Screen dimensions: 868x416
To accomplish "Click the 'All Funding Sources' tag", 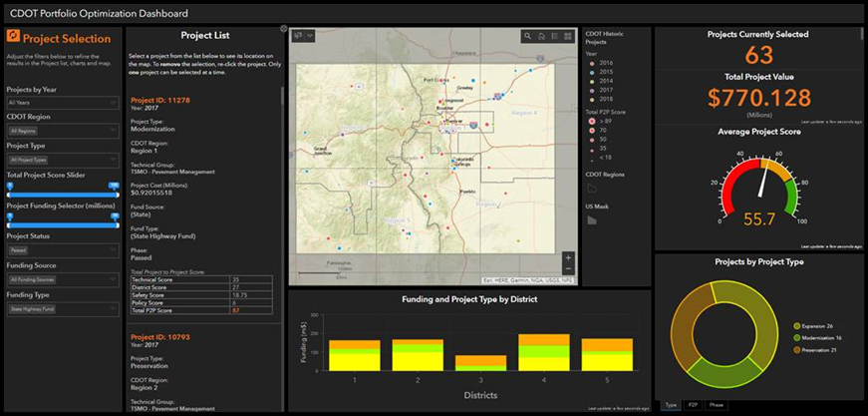I will (x=32, y=279).
